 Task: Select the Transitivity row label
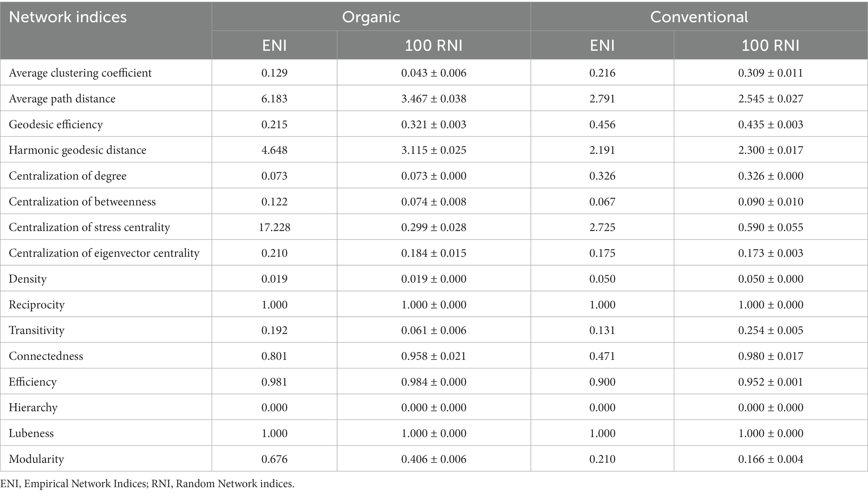(x=37, y=330)
